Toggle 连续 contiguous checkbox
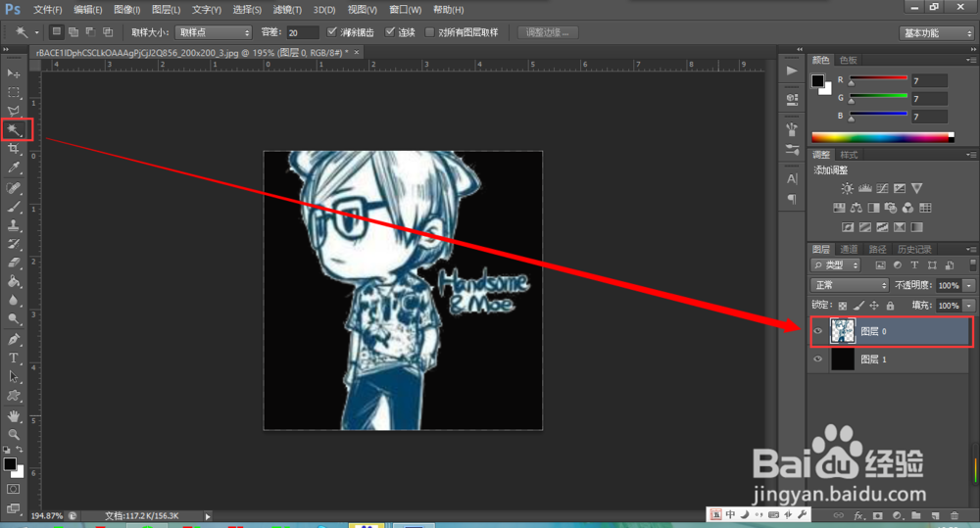 tap(390, 32)
